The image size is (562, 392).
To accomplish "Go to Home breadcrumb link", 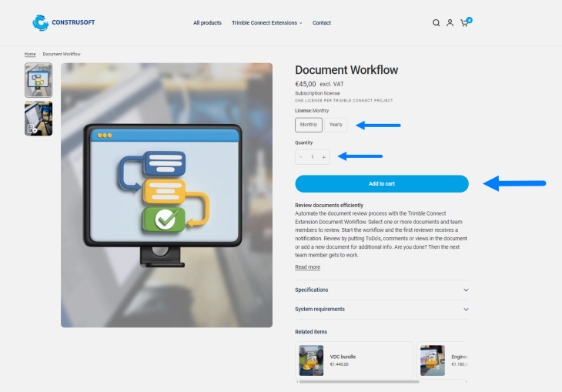I will [x=30, y=54].
